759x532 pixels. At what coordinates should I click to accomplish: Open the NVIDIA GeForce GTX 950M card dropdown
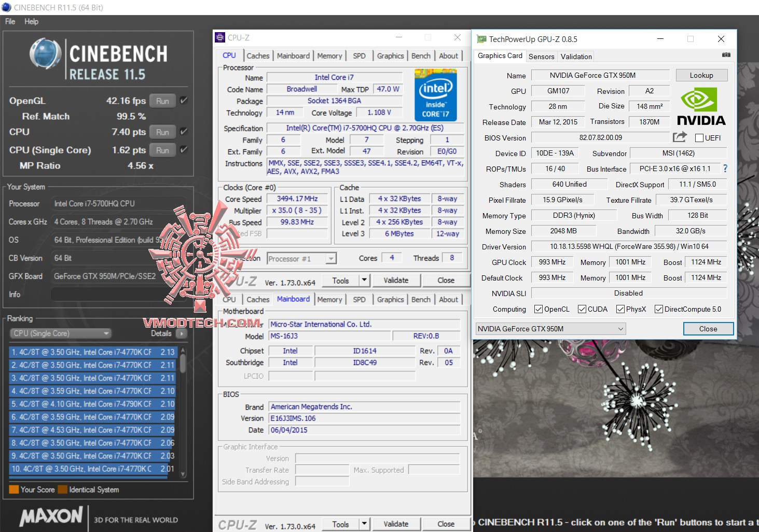pyautogui.click(x=550, y=329)
